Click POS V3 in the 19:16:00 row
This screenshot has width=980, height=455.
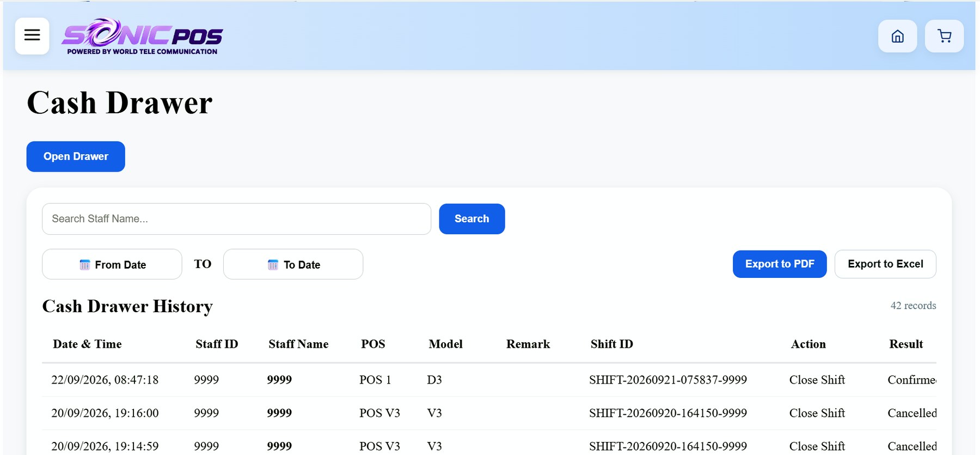tap(379, 413)
